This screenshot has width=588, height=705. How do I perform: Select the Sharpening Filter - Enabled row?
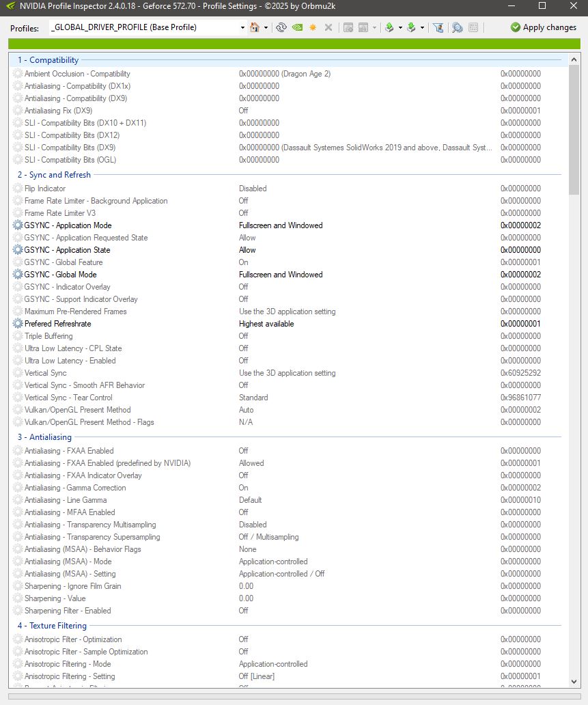click(x=288, y=611)
